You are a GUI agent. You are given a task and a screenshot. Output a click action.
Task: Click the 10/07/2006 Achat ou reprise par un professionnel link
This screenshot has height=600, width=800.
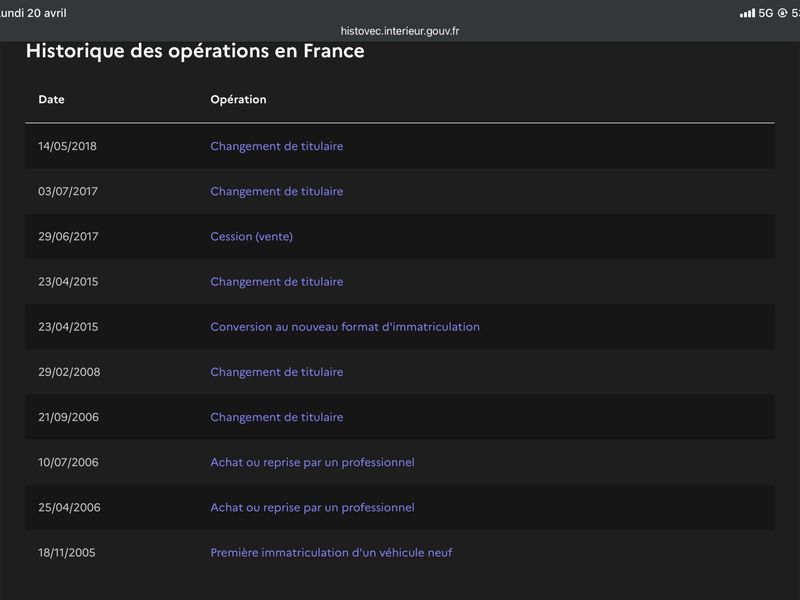312,462
